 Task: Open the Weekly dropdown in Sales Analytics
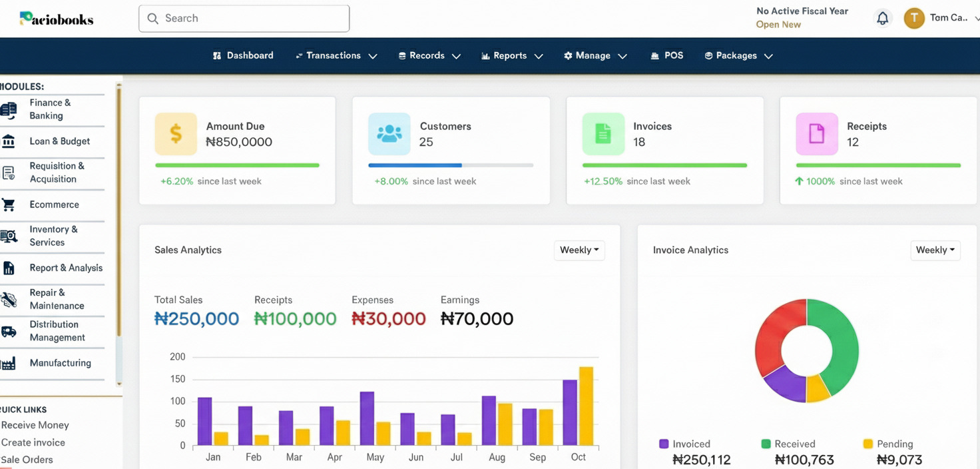579,250
